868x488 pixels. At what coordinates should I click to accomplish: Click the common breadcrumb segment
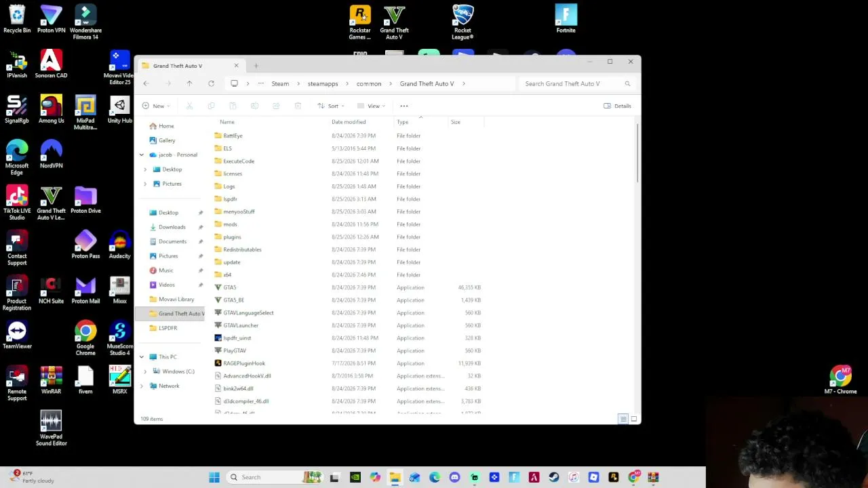tap(369, 83)
